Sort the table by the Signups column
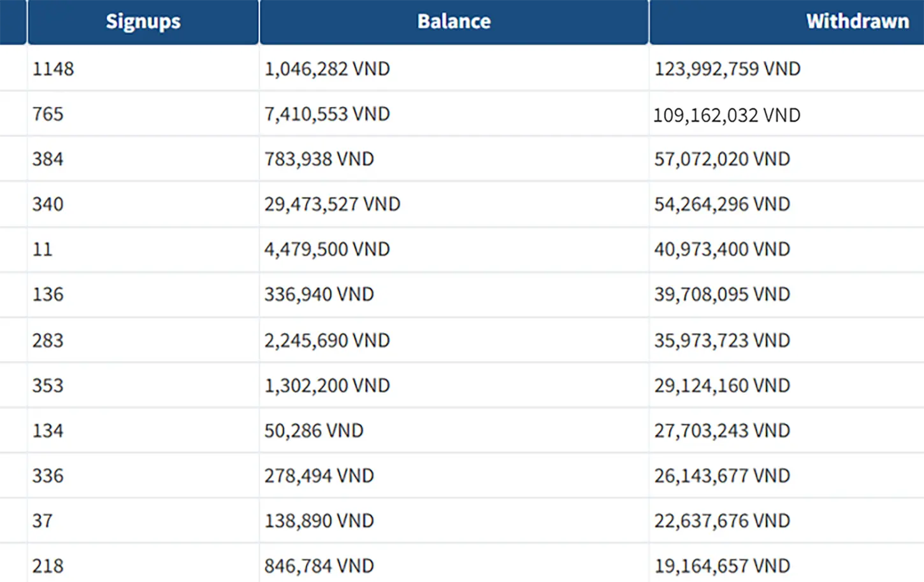924x582 pixels. (141, 21)
